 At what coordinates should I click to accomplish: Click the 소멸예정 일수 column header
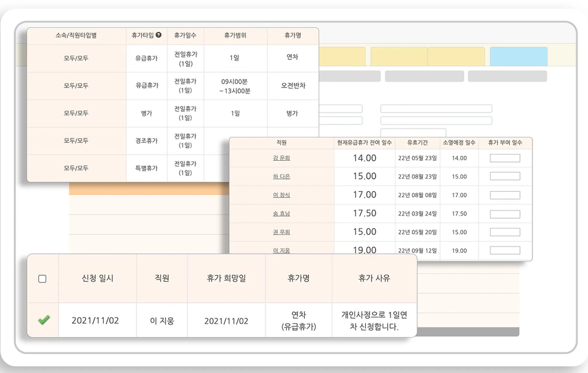[459, 143]
